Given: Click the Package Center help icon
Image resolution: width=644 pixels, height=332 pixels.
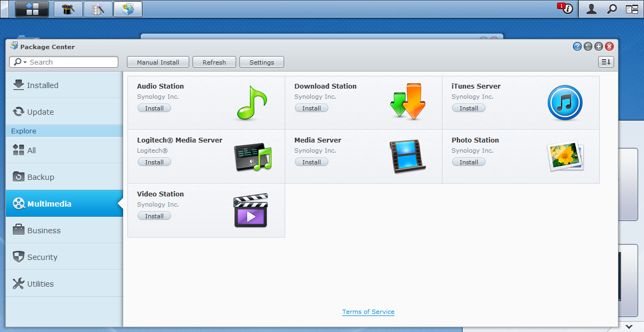Looking at the screenshot, I should 577,46.
